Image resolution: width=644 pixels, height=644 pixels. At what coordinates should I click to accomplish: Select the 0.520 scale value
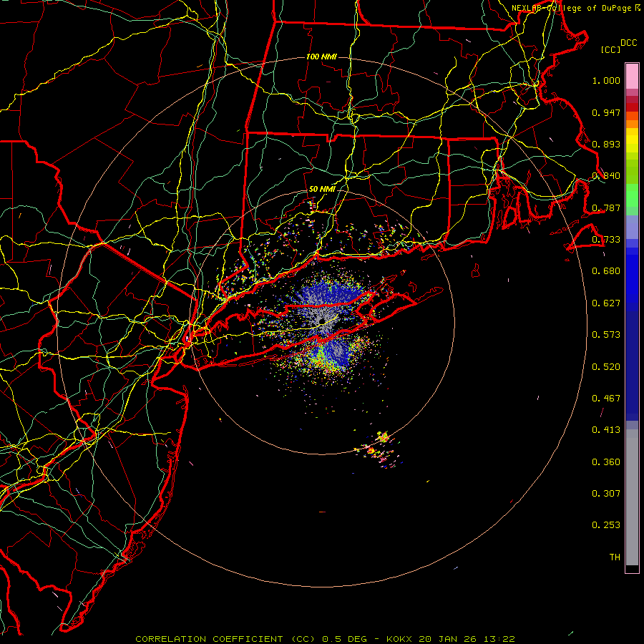[x=606, y=367]
